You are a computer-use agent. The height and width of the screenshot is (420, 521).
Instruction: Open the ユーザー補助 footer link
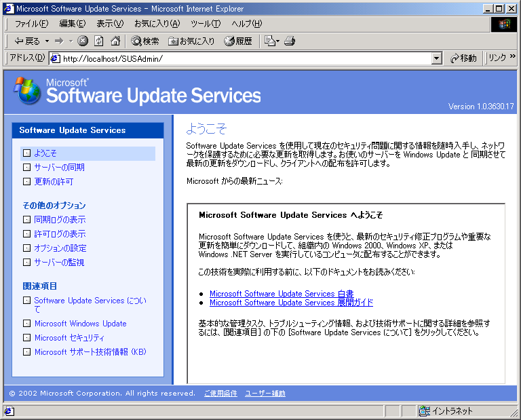(x=265, y=394)
